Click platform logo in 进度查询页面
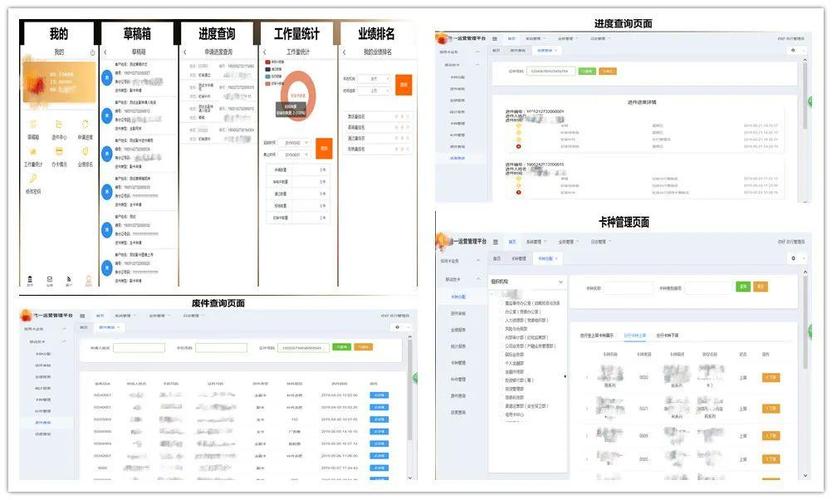This screenshot has height=500, width=832. click(x=441, y=39)
